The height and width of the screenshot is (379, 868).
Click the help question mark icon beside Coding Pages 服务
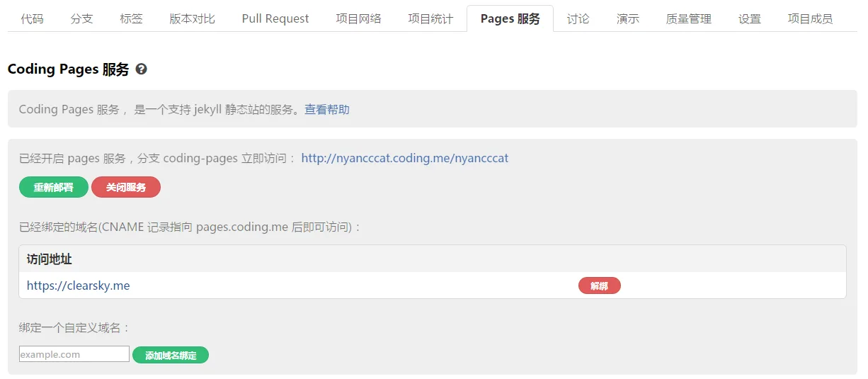142,69
